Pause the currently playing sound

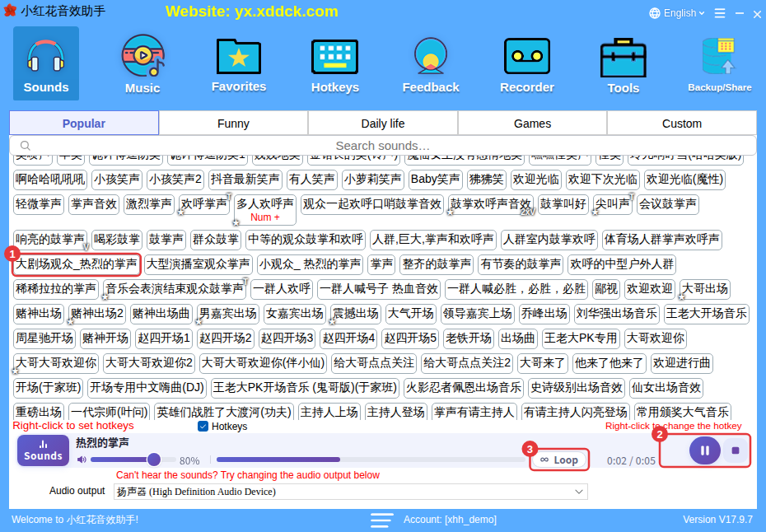click(x=704, y=450)
